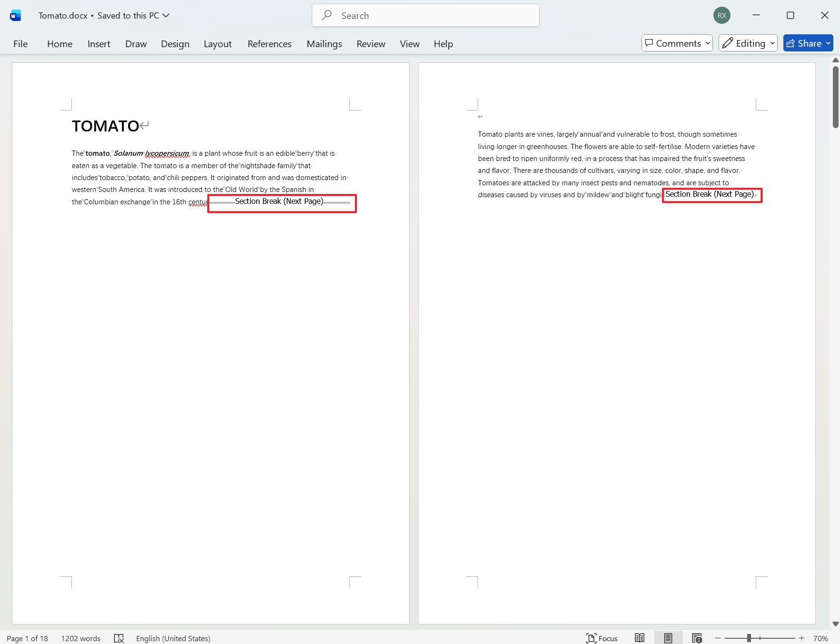The height and width of the screenshot is (644, 840).
Task: Select the Read Mode view icon
Action: (639, 638)
